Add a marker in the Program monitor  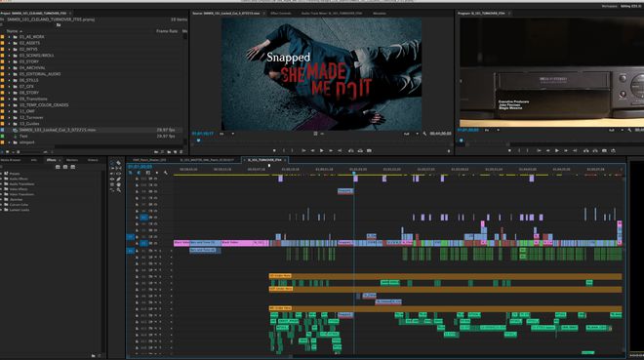pyautogui.click(x=509, y=150)
